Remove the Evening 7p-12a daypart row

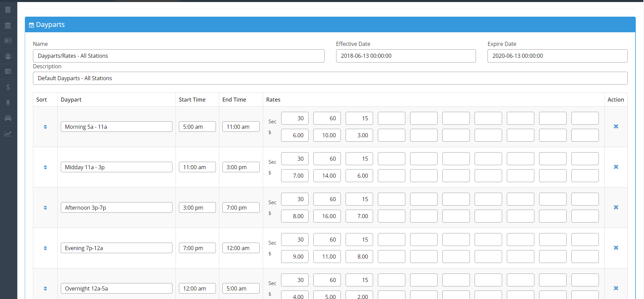pyautogui.click(x=616, y=248)
